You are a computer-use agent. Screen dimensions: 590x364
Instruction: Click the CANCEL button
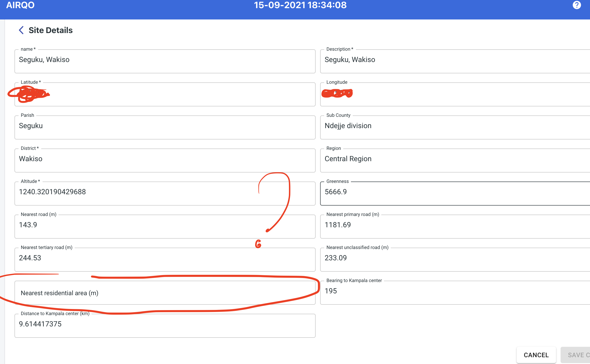click(x=536, y=355)
